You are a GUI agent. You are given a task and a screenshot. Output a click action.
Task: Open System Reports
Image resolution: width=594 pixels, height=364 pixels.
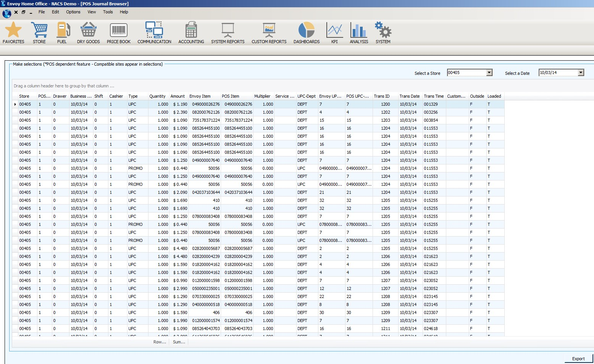(228, 32)
